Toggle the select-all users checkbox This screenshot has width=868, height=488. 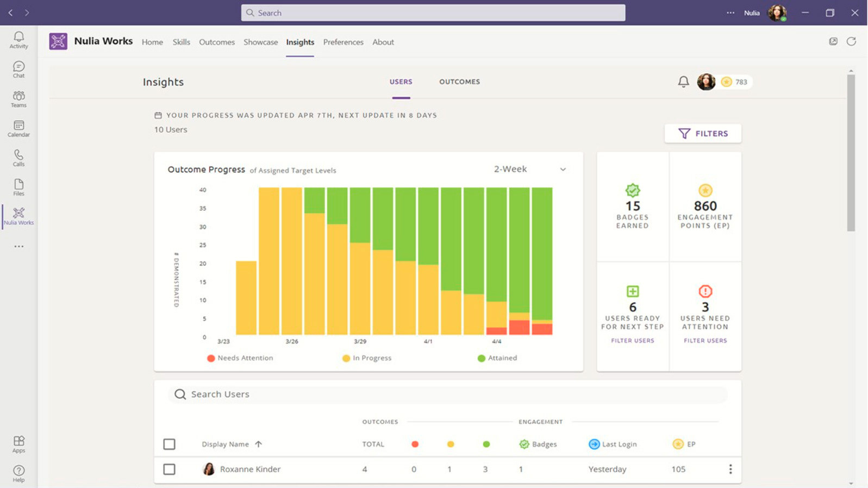coord(169,444)
